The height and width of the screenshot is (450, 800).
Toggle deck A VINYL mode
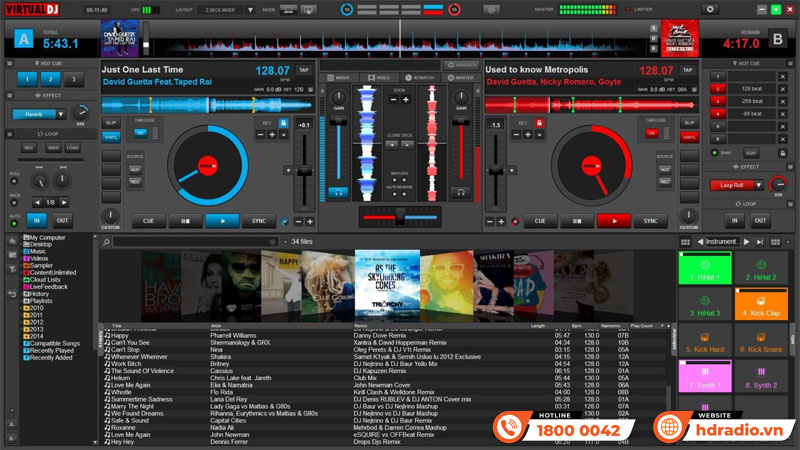[111, 137]
